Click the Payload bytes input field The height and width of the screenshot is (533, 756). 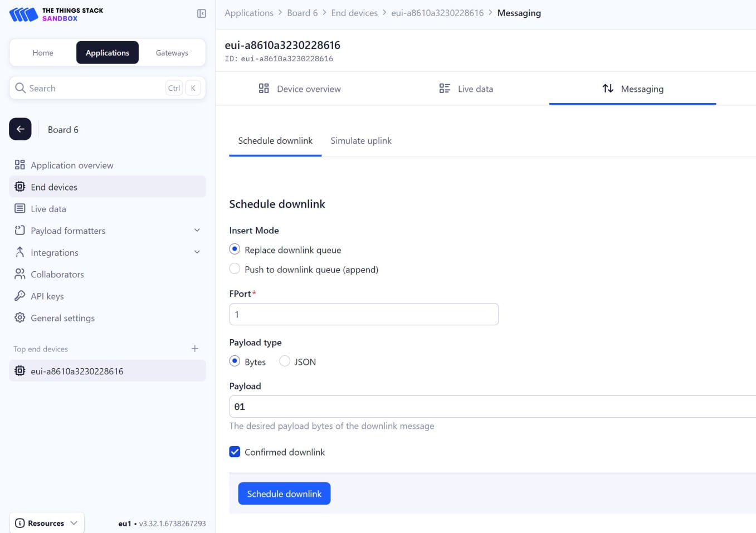(490, 407)
